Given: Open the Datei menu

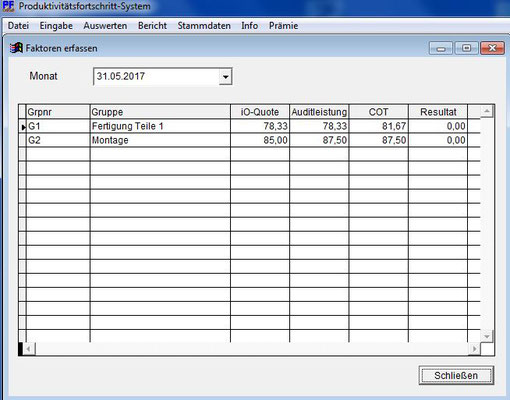Looking at the screenshot, I should pos(18,26).
